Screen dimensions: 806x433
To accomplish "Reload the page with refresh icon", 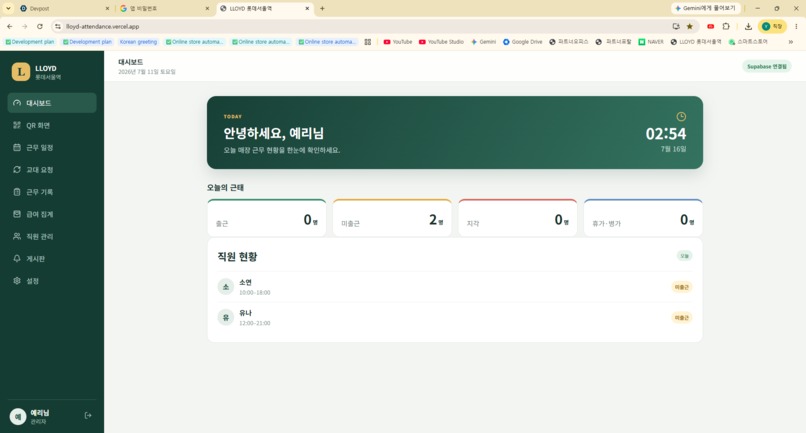I will click(x=40, y=26).
